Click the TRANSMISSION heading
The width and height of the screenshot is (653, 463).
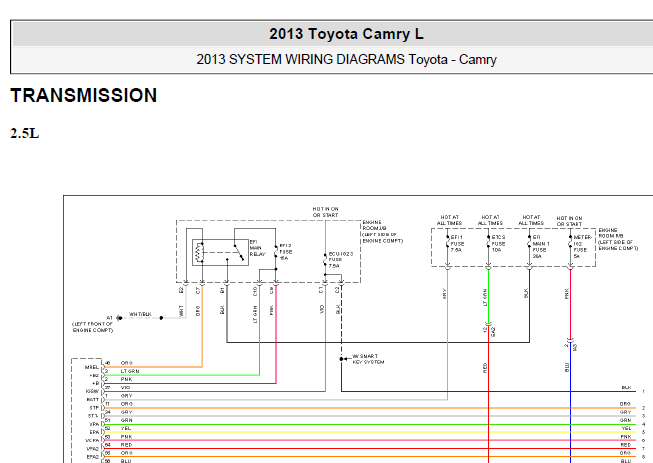[x=84, y=95]
